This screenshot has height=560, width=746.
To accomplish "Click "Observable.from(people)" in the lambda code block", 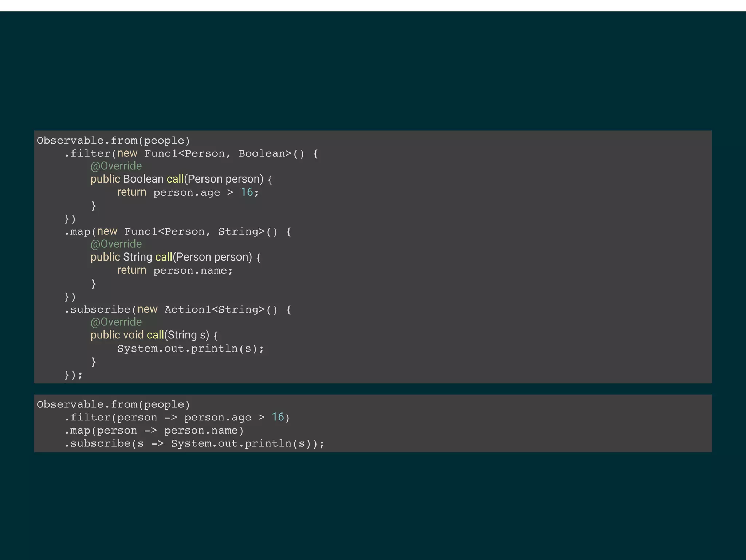I will (113, 404).
